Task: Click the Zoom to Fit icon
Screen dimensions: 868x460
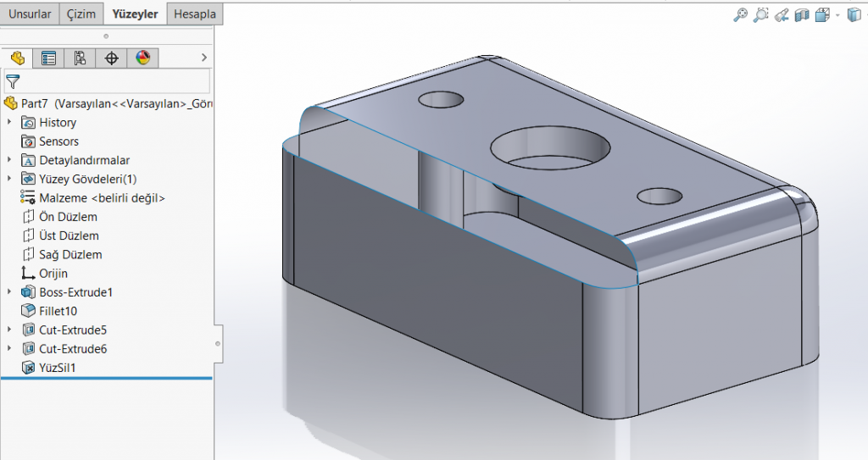Action: 740,15
